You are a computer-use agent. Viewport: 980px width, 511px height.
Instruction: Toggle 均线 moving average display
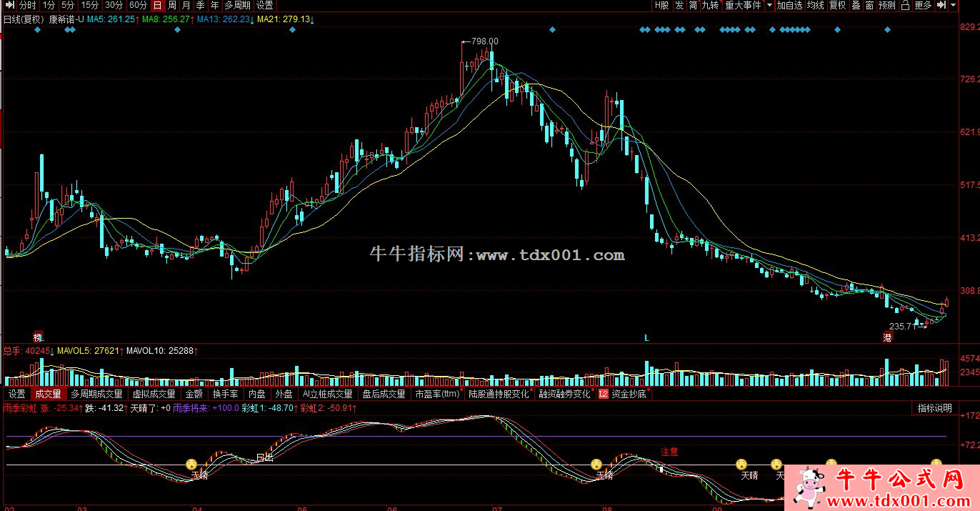(816, 5)
